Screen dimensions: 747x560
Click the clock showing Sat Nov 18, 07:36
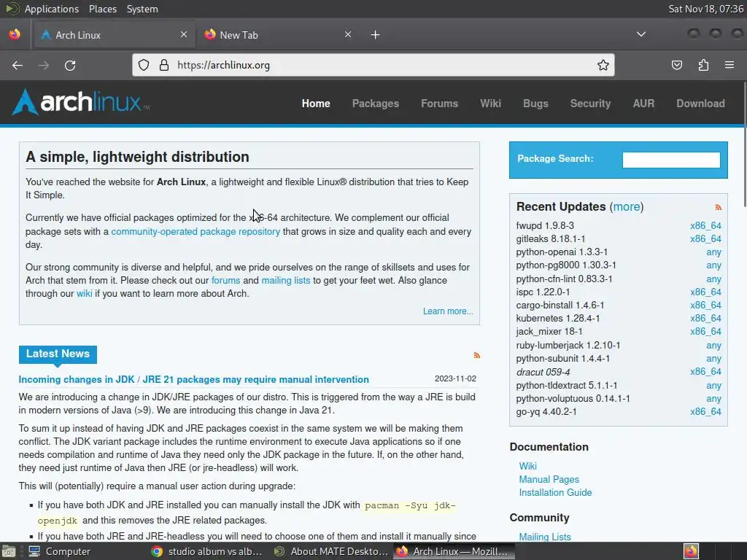click(x=705, y=9)
